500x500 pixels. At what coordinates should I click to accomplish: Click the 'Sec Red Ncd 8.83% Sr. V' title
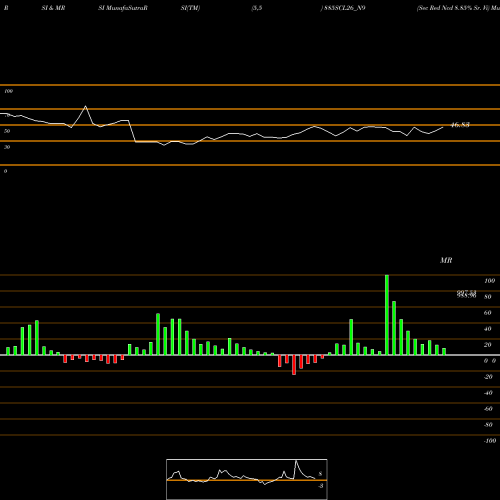click(x=453, y=8)
